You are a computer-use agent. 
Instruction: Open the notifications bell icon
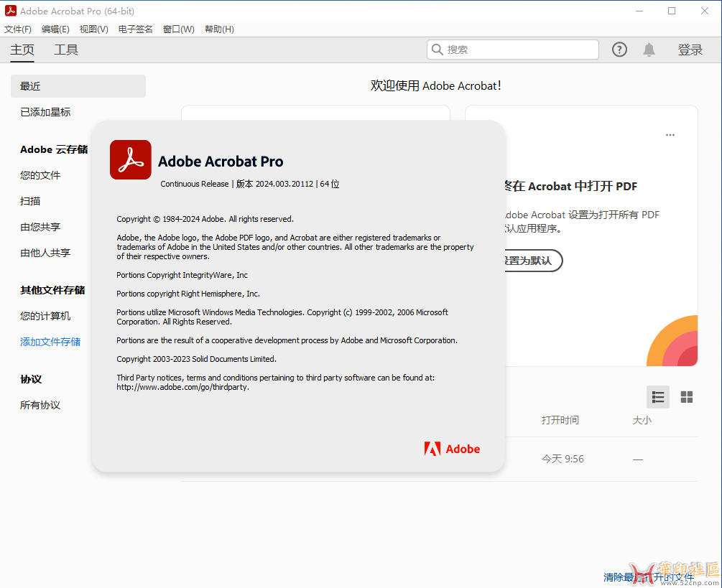pos(649,50)
